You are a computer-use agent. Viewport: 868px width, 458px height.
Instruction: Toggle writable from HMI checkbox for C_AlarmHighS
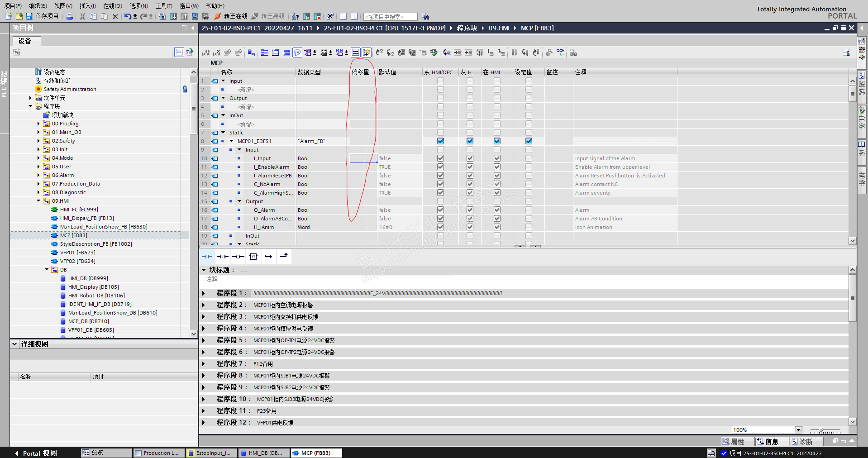470,193
